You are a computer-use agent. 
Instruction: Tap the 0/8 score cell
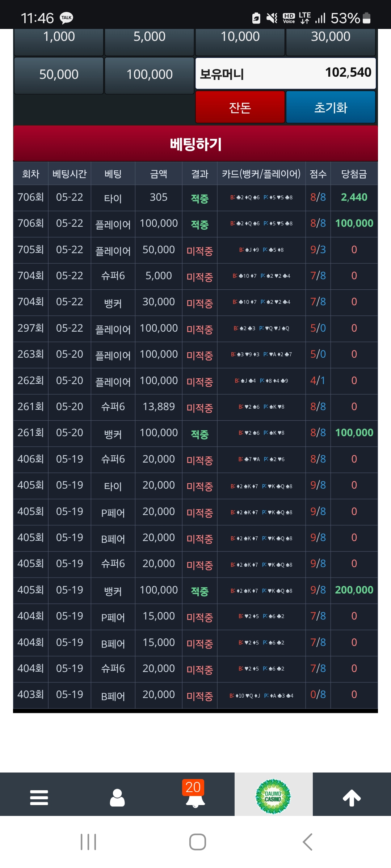[318, 694]
